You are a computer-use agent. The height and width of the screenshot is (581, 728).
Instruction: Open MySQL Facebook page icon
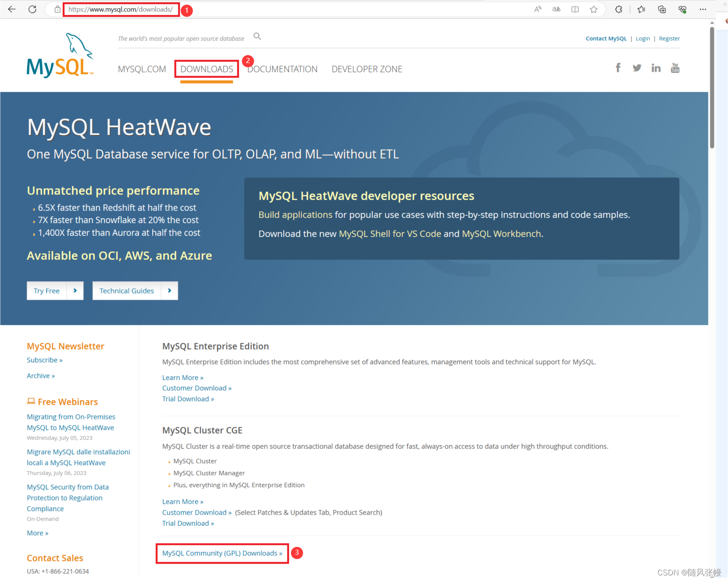618,68
